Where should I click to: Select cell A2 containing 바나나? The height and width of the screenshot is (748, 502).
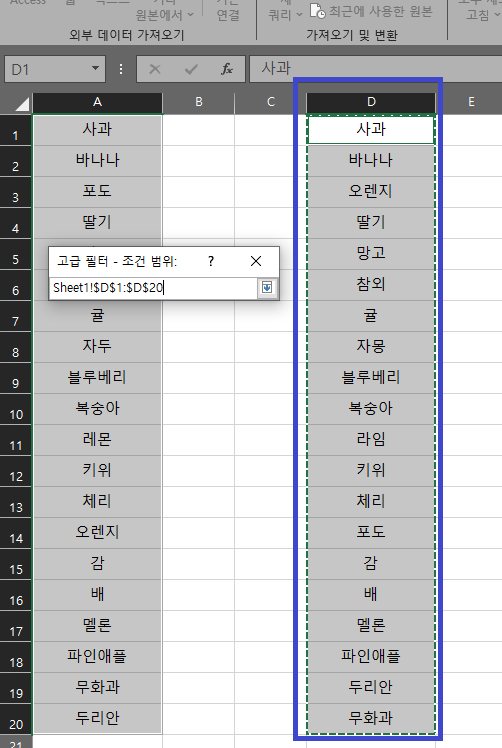pyautogui.click(x=97, y=161)
